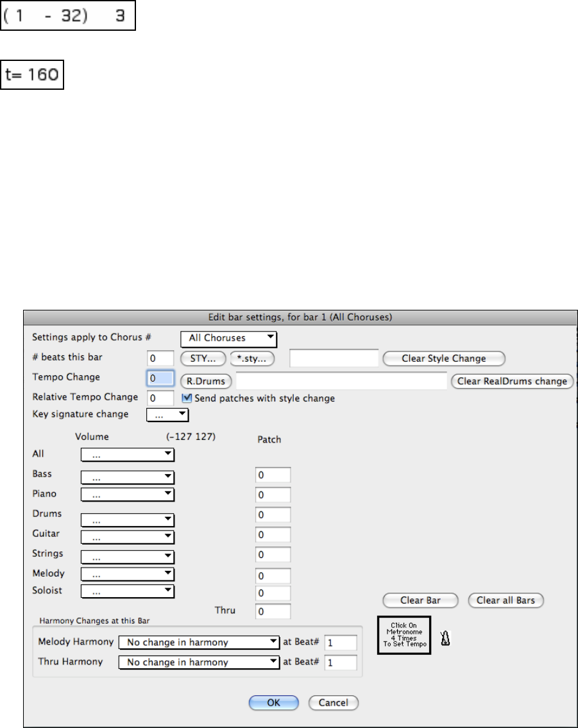Confirm with the OK button
The image size is (578, 728).
[x=273, y=702]
